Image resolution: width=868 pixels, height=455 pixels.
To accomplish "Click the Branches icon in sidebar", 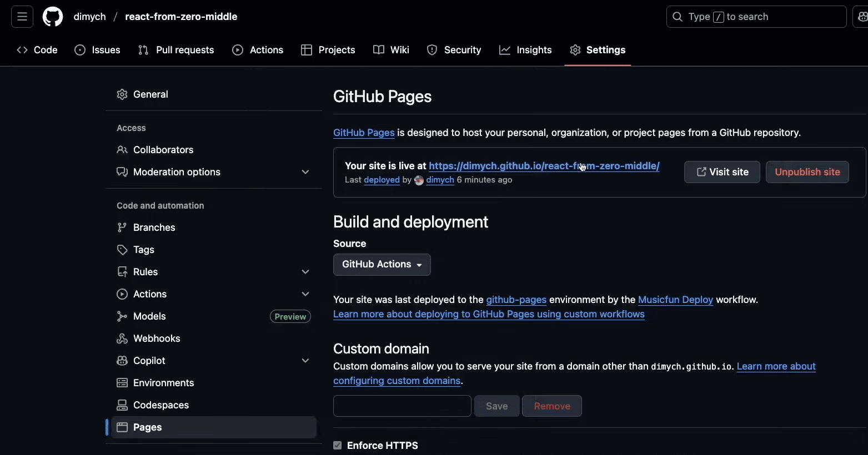I will 122,228.
